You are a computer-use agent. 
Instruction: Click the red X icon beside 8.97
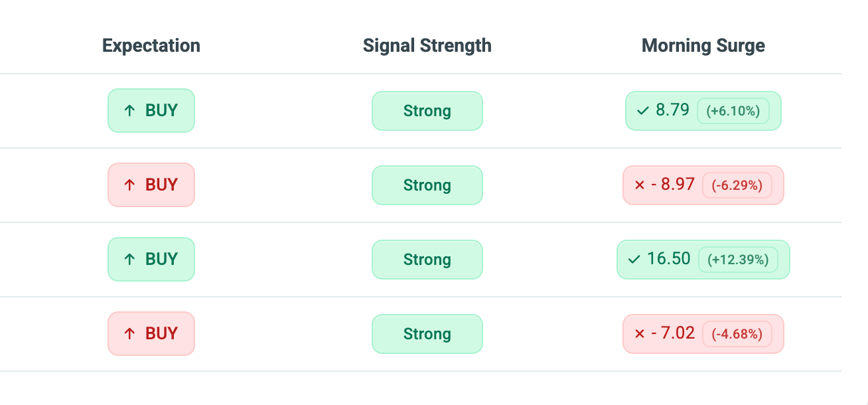640,185
